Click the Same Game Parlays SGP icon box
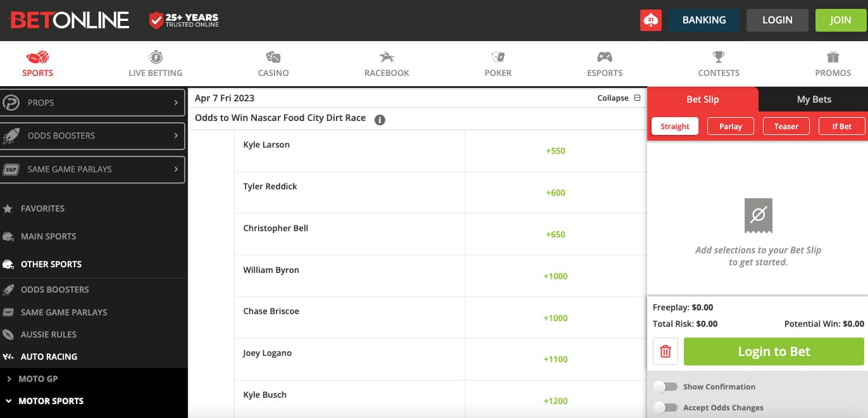 pyautogui.click(x=11, y=169)
